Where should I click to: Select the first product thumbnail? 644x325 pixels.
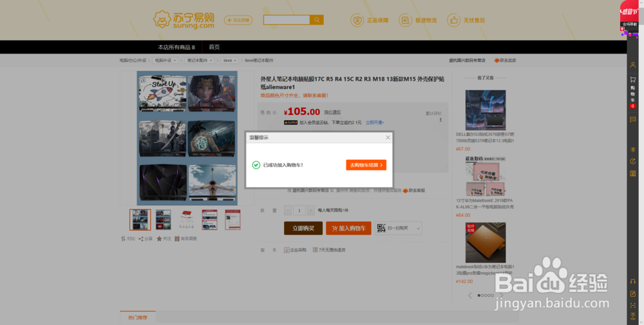[140, 220]
